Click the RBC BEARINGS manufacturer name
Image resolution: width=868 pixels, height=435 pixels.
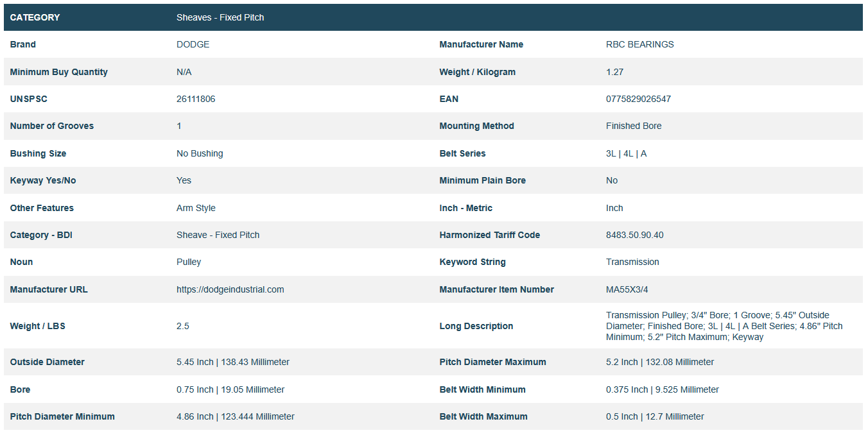pyautogui.click(x=639, y=44)
